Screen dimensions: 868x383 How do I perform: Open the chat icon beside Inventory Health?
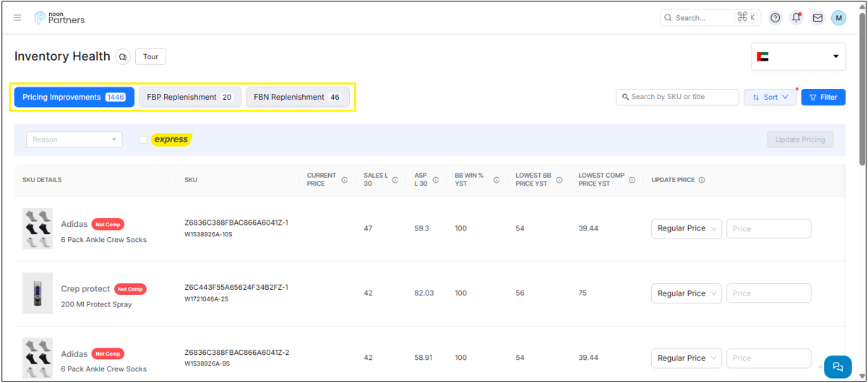(123, 57)
